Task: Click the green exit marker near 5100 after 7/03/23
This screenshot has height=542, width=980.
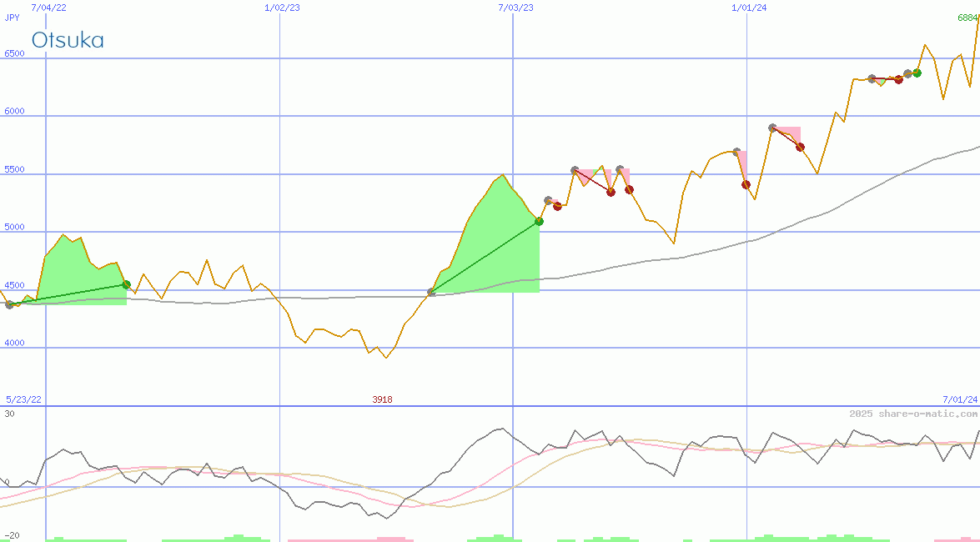Action: (540, 221)
